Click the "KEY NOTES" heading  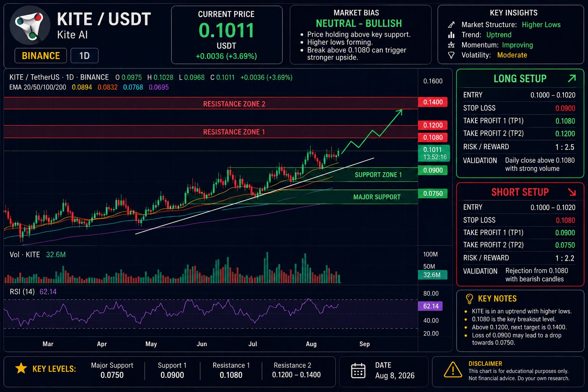pos(497,299)
